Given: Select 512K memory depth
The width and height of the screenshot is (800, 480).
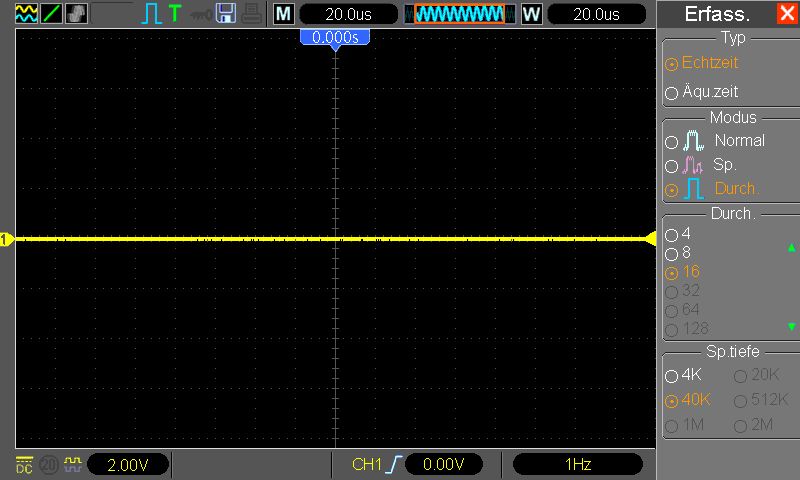Looking at the screenshot, I should 761,400.
